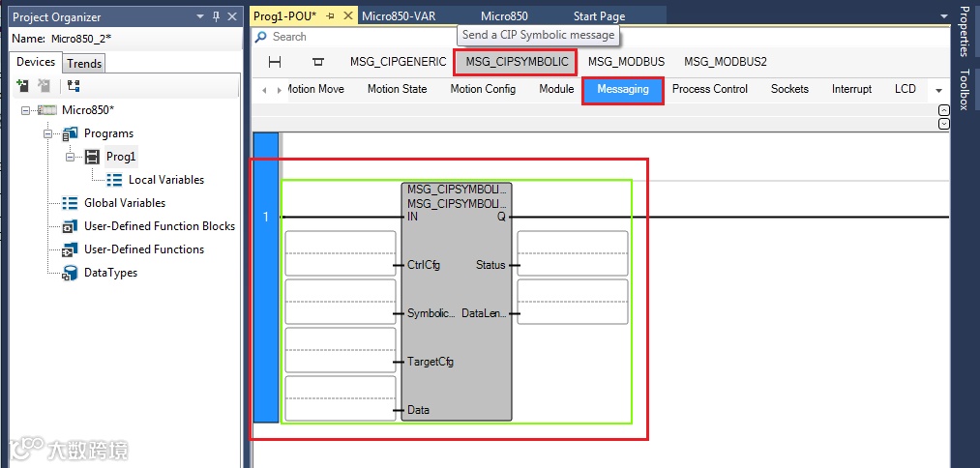Select the Motion Move category

click(314, 89)
